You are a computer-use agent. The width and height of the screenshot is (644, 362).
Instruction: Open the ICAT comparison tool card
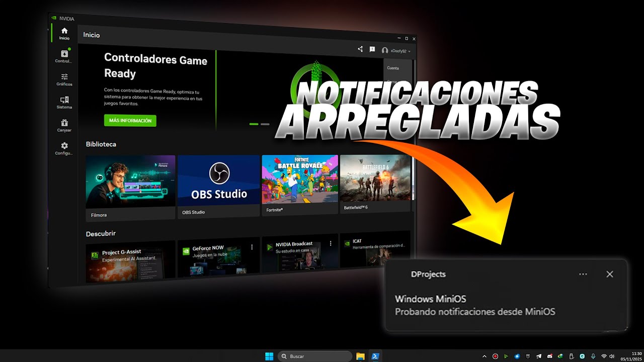[375, 250]
